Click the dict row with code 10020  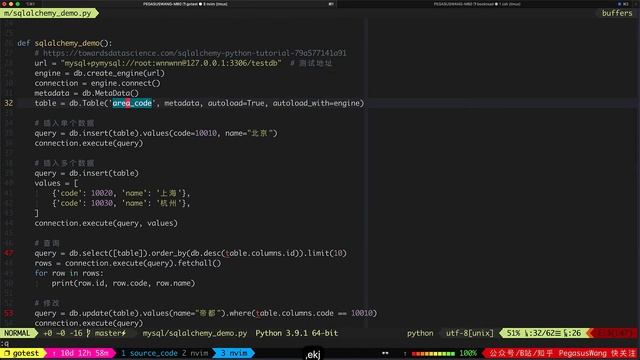pyautogui.click(x=121, y=193)
